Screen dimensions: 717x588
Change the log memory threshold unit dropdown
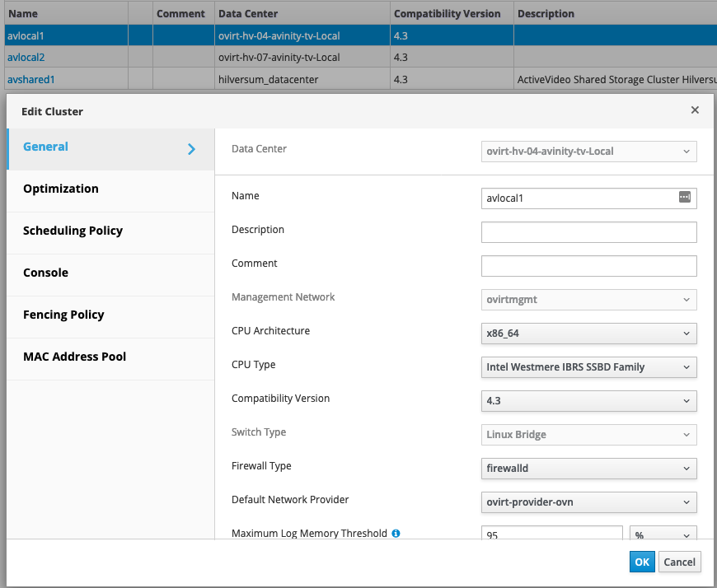[663, 534]
